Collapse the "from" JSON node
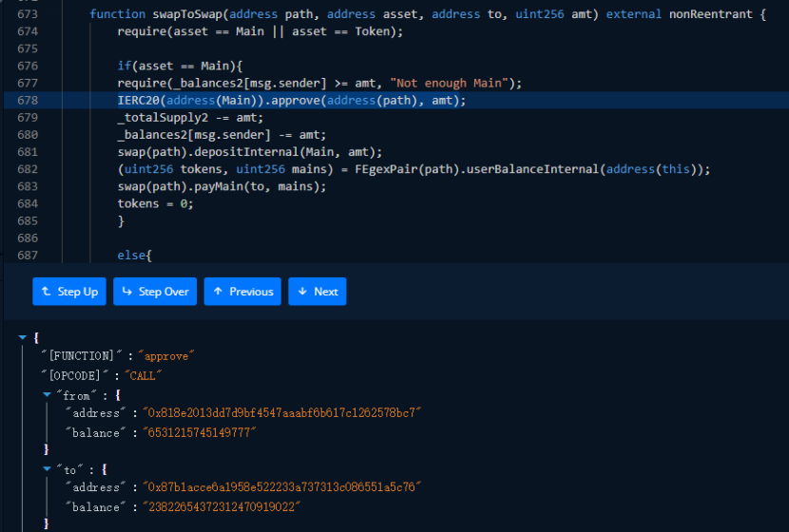The width and height of the screenshot is (789, 532). click(47, 394)
